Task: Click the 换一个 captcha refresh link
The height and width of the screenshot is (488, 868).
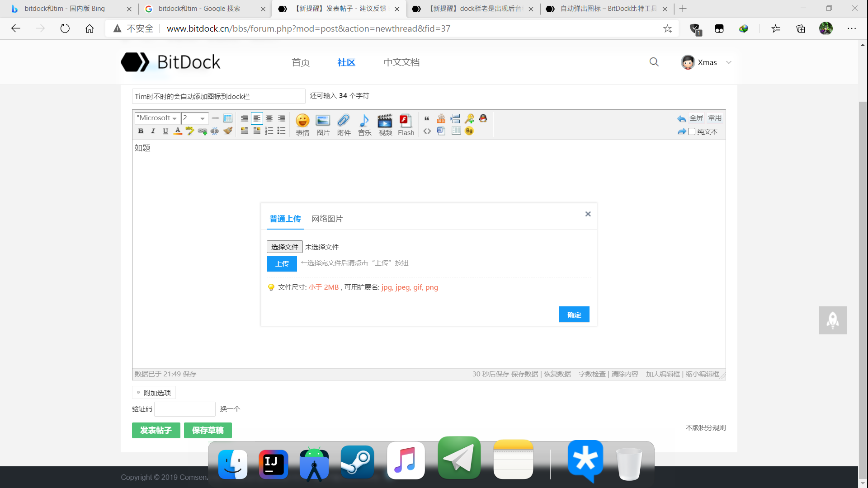Action: 230,409
